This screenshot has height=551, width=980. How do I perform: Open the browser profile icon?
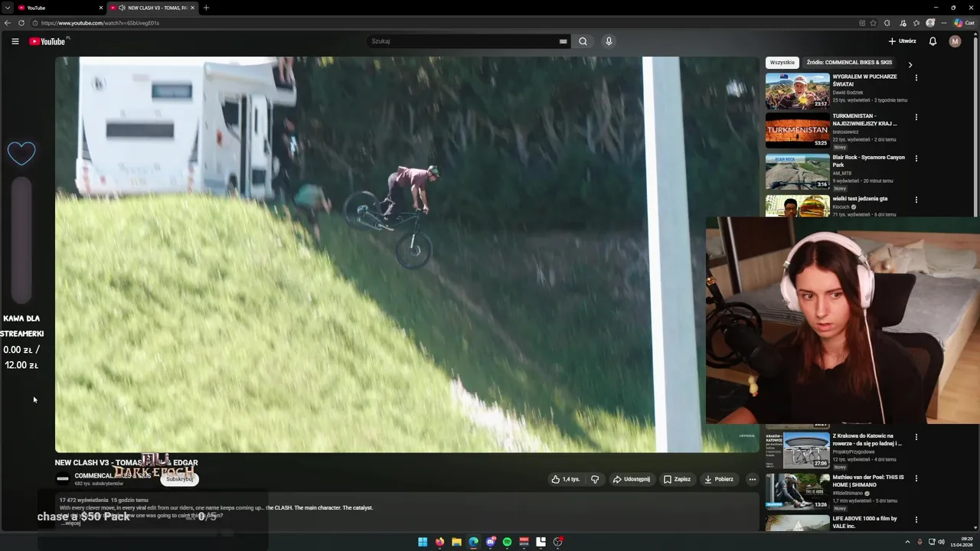click(930, 23)
